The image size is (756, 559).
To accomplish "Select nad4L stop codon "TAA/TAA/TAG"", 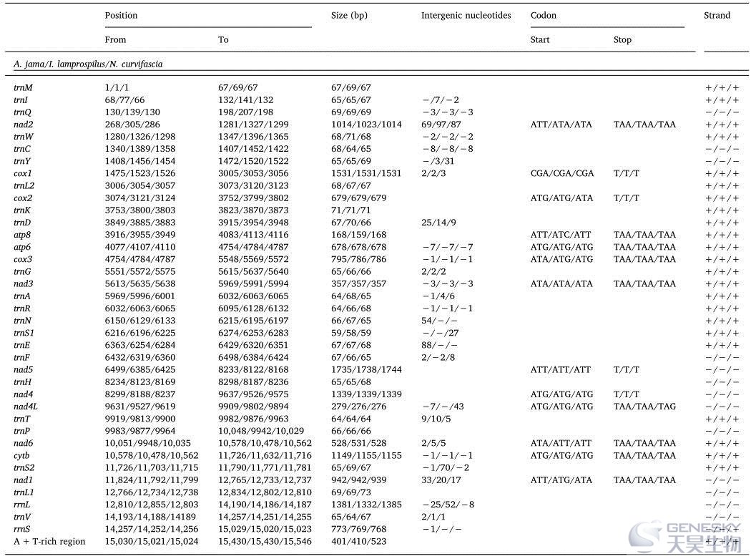I will (644, 407).
